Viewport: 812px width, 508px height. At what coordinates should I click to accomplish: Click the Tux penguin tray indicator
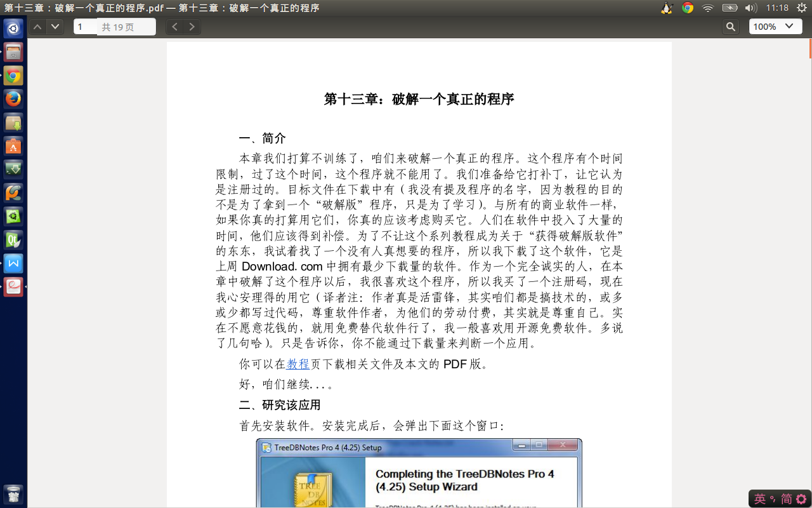(667, 8)
